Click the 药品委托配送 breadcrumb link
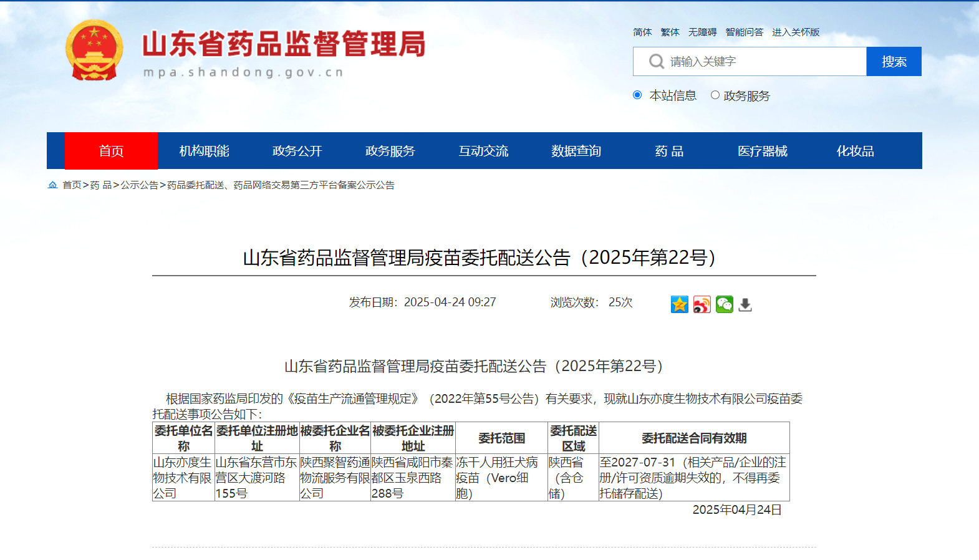 click(x=281, y=185)
